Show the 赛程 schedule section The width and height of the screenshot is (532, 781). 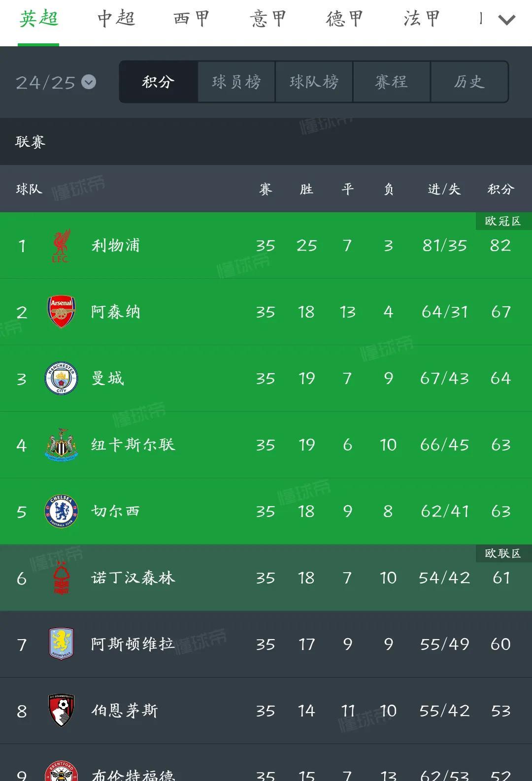pos(392,82)
